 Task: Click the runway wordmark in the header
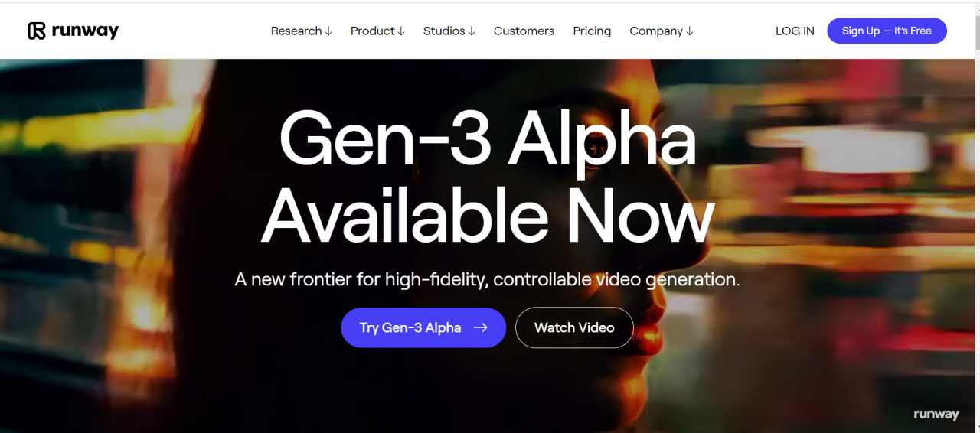click(x=85, y=31)
